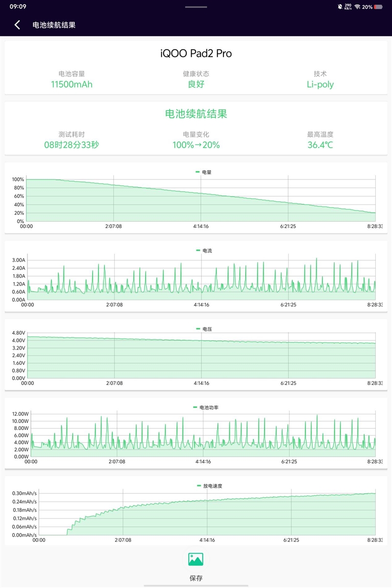
Task: Tap the 08时28分33秒 test duration value
Action: pos(72,145)
